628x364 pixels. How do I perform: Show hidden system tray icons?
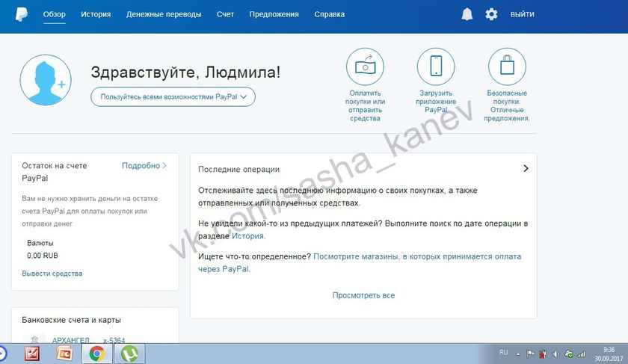click(x=517, y=354)
